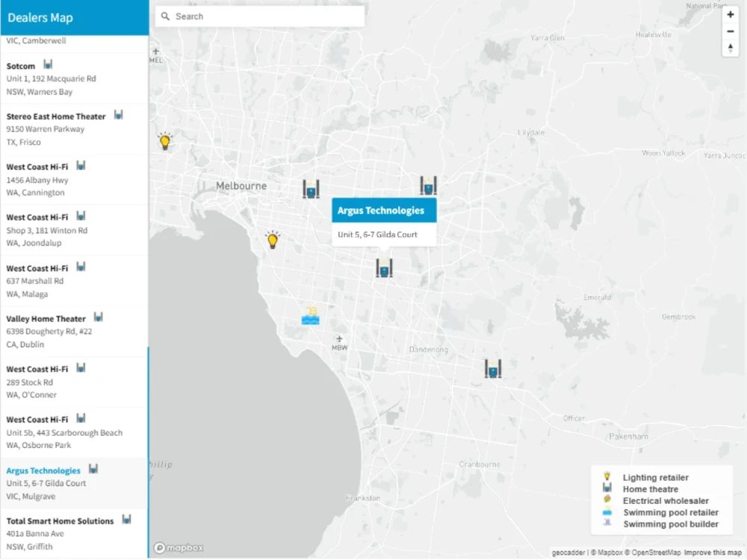Zoom out using the minus button
Image resolution: width=747 pixels, height=560 pixels.
coord(730,31)
